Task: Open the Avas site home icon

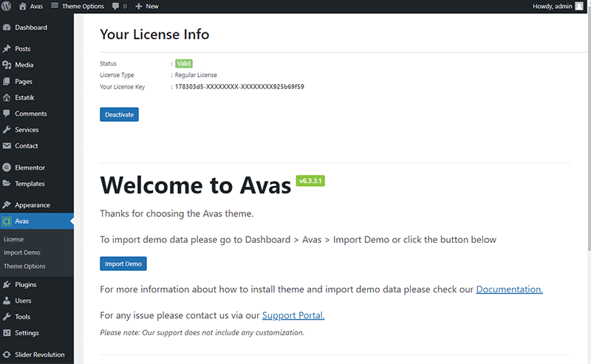Action: (x=23, y=6)
